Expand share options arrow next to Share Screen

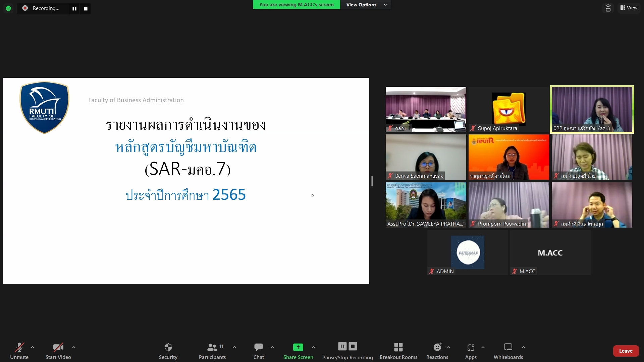click(314, 347)
